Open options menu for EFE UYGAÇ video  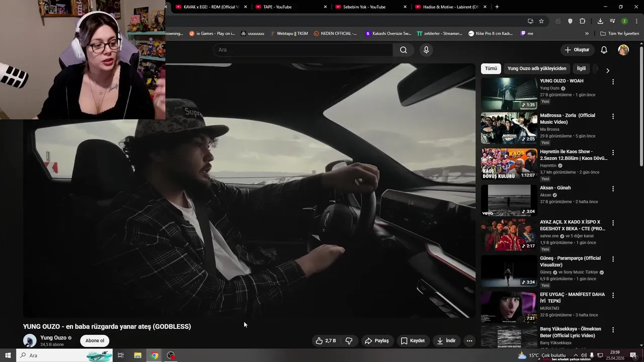tap(613, 295)
